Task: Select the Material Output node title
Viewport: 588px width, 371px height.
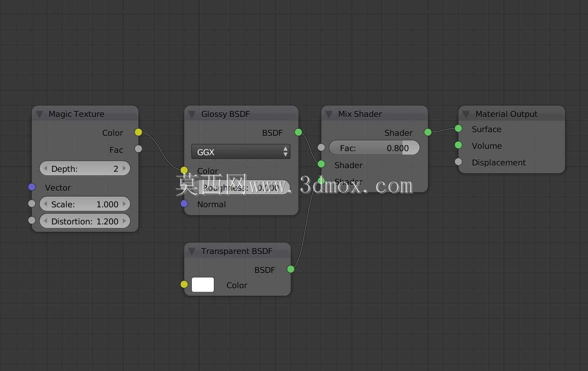Action: [506, 114]
